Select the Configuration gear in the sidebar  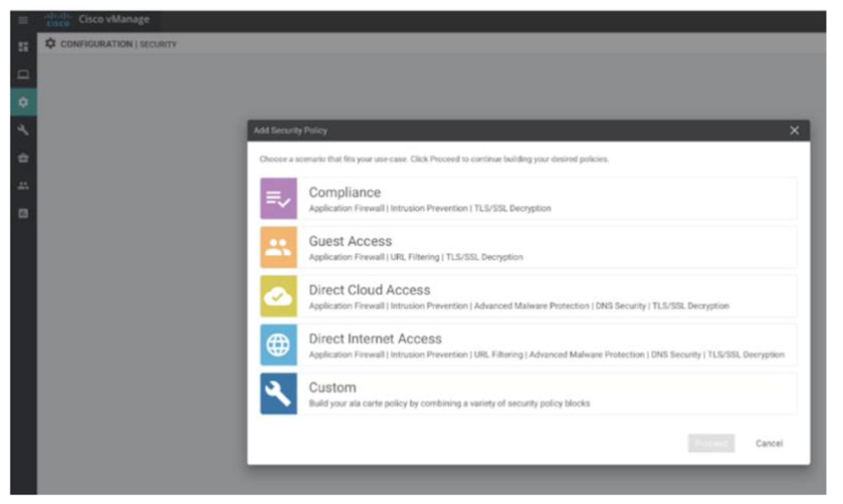click(x=23, y=103)
